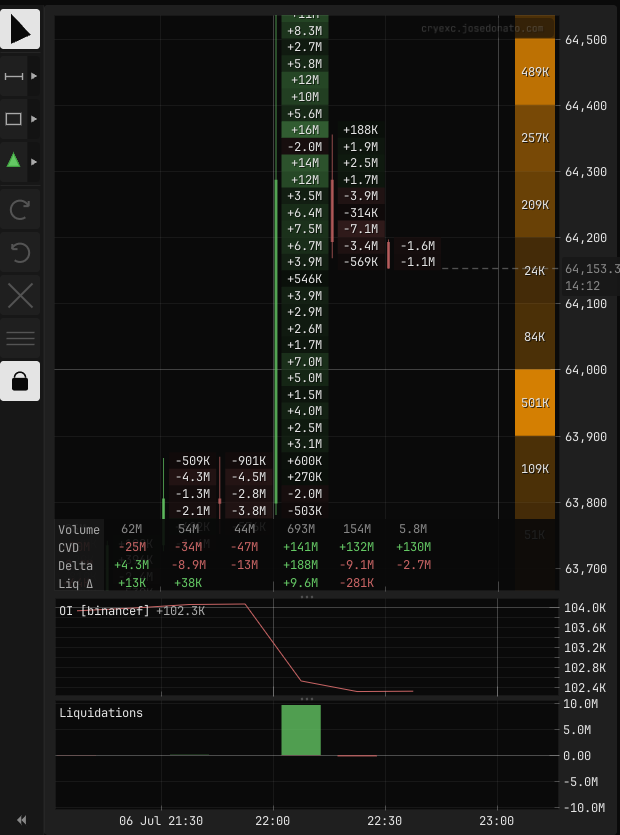
Task: Select the green triangle marker tool
Action: (x=13, y=161)
